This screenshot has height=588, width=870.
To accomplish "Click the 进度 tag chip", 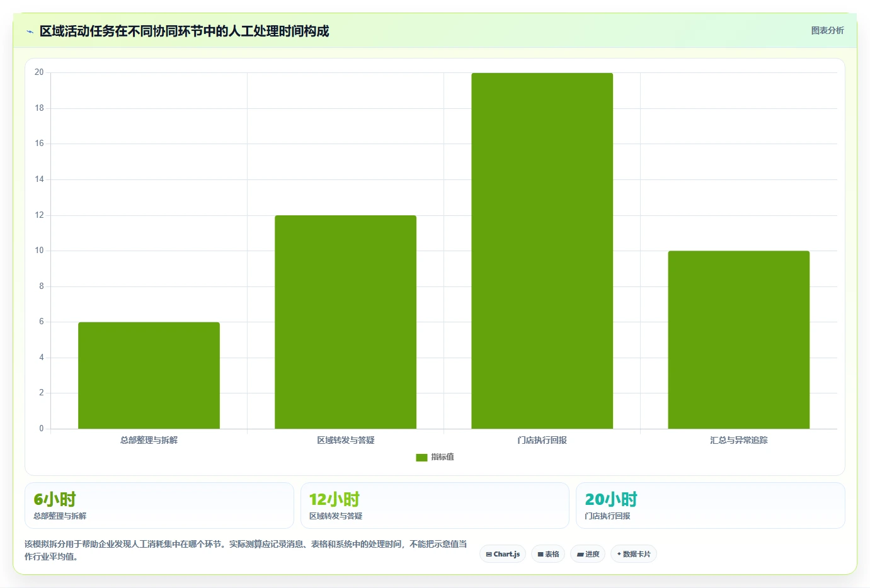I will [588, 554].
